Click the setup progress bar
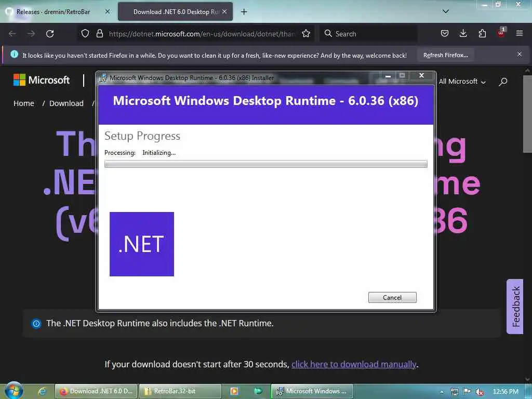This screenshot has width=532, height=399. tap(265, 164)
